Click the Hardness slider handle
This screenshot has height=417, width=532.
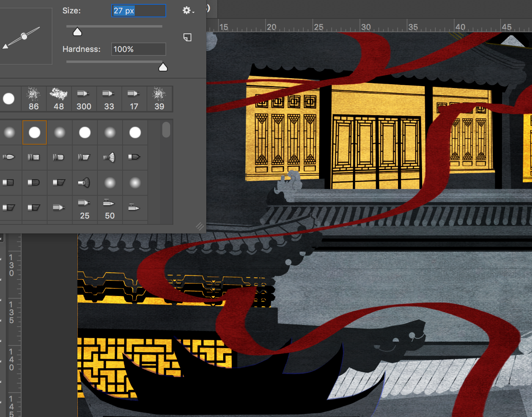[x=163, y=67]
